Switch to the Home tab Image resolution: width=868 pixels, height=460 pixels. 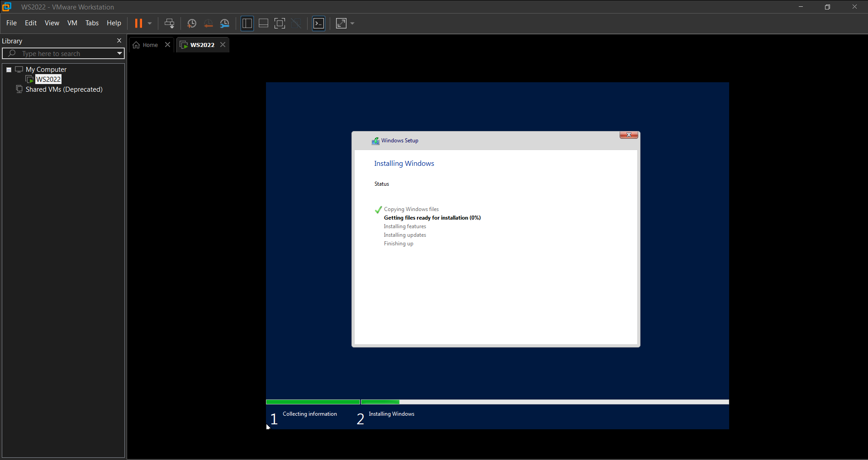(x=146, y=45)
